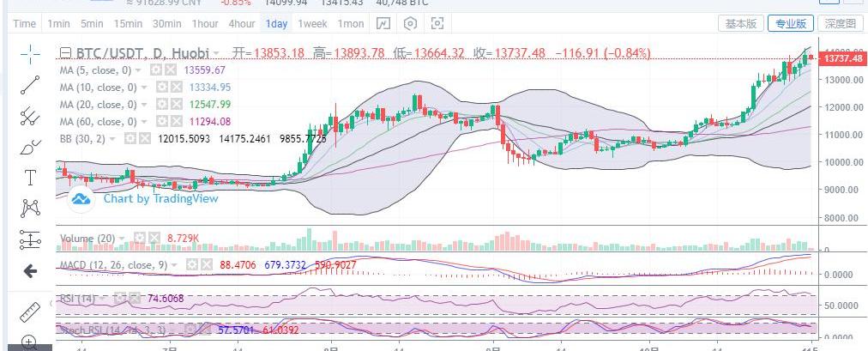
Task: Click the 13737.48 current price label
Action: point(841,58)
